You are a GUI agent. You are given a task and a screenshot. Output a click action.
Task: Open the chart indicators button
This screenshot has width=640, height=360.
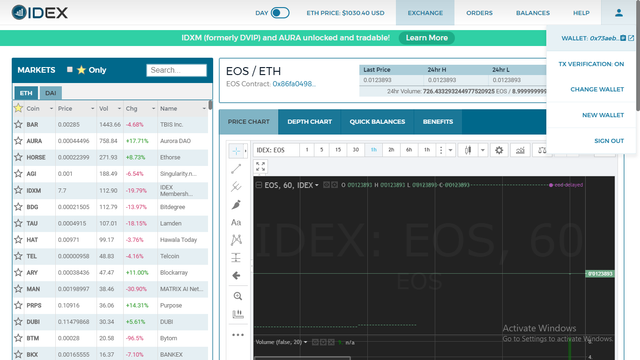(520, 150)
